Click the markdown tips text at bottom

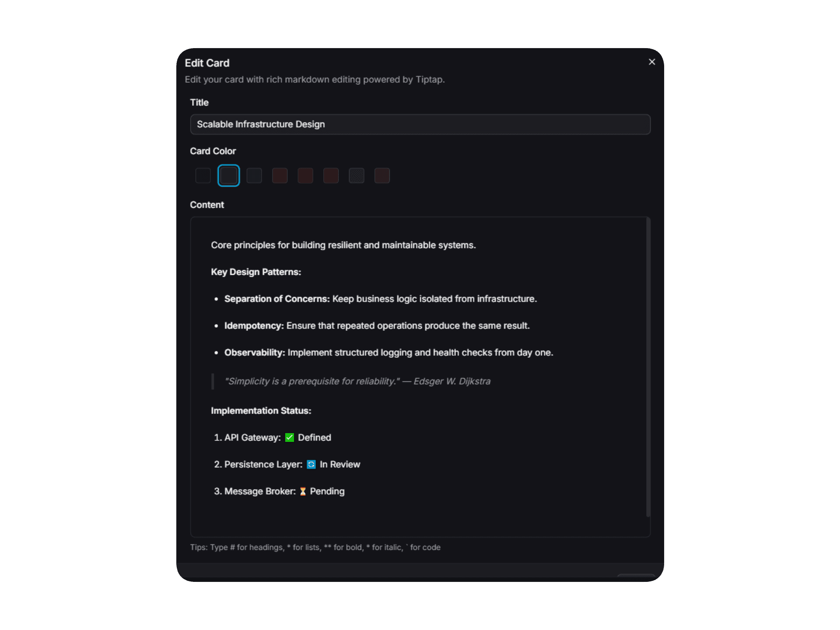(315, 547)
